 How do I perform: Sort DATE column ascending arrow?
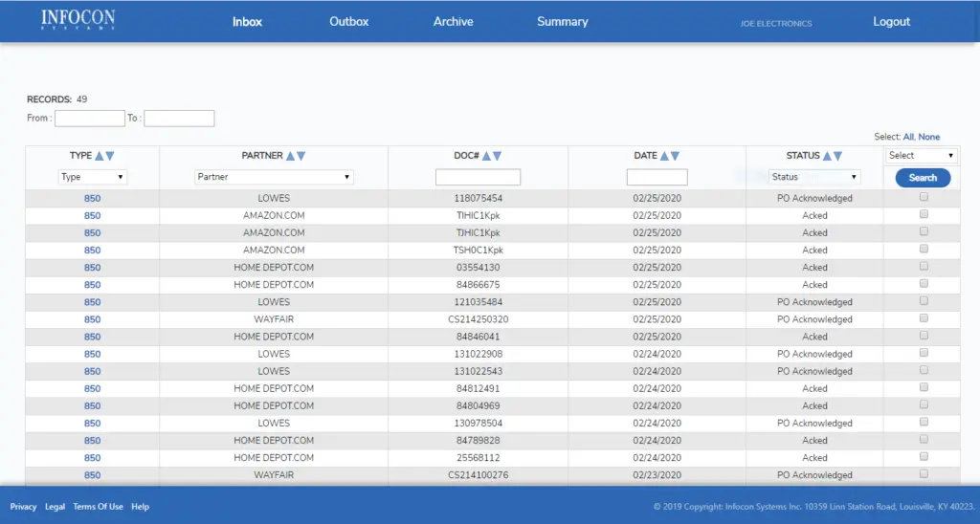pos(664,156)
